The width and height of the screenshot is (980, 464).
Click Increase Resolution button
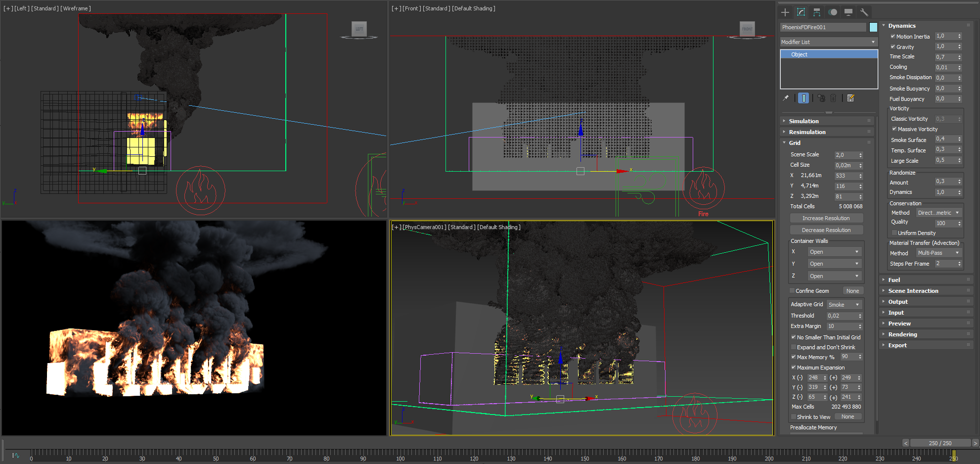tap(826, 218)
